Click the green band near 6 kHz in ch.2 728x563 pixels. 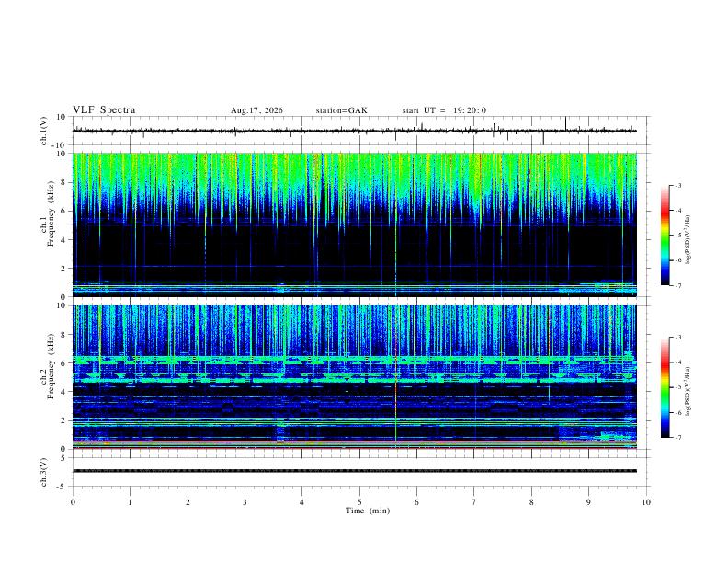click(x=354, y=360)
